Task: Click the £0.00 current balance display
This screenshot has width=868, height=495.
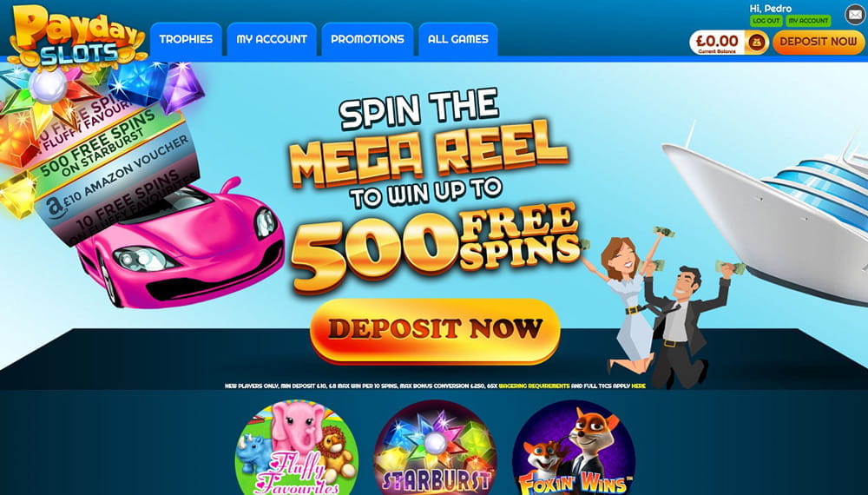Action: 718,42
